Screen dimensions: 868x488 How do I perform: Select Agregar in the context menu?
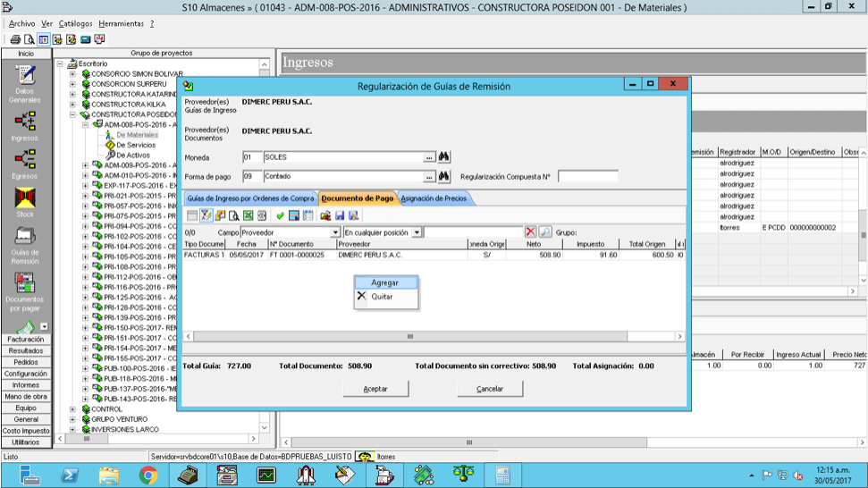(x=385, y=282)
